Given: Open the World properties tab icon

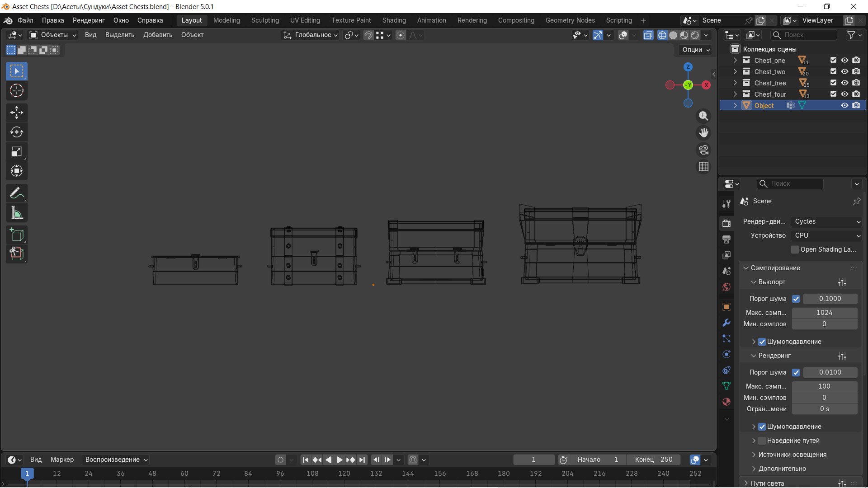Looking at the screenshot, I should (726, 287).
